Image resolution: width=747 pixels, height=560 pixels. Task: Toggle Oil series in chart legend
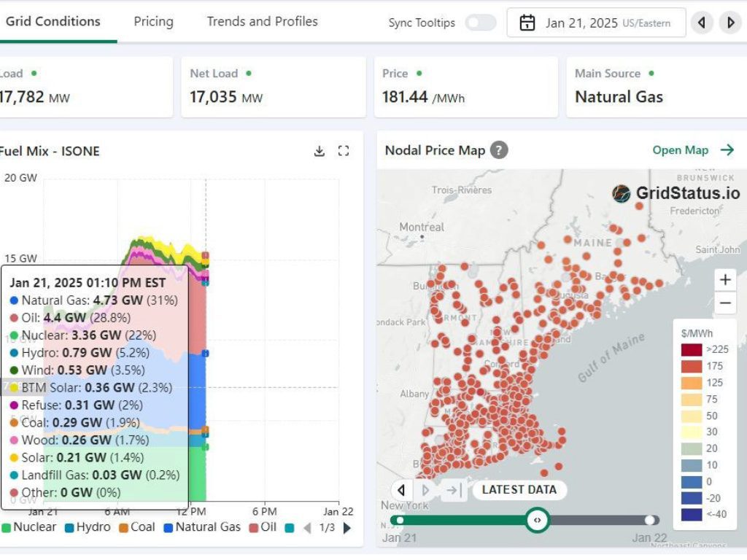tap(263, 527)
